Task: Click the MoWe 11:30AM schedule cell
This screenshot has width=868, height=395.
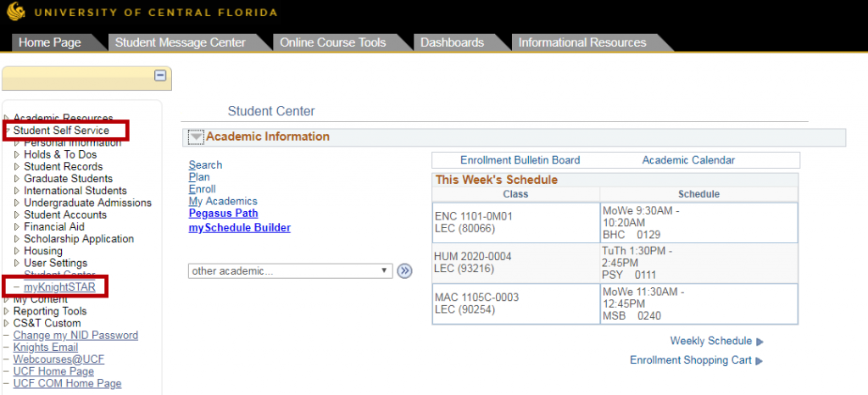Action: click(x=698, y=303)
